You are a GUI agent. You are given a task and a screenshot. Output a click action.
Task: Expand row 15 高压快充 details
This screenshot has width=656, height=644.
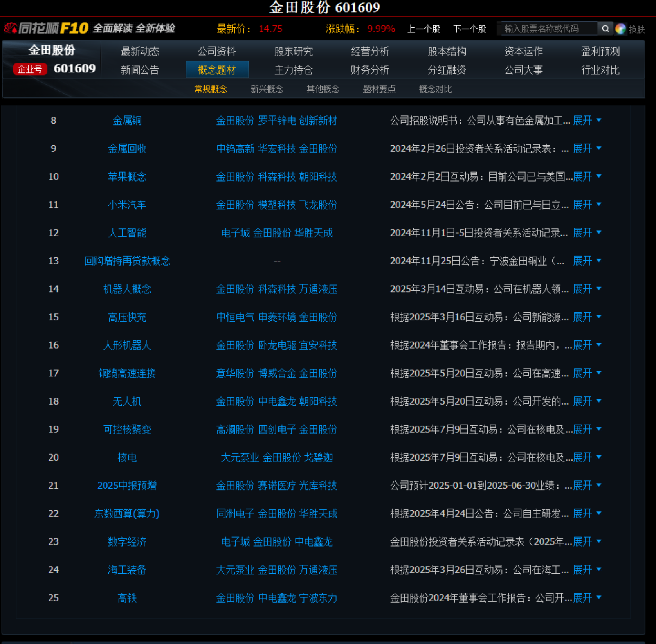pos(587,317)
